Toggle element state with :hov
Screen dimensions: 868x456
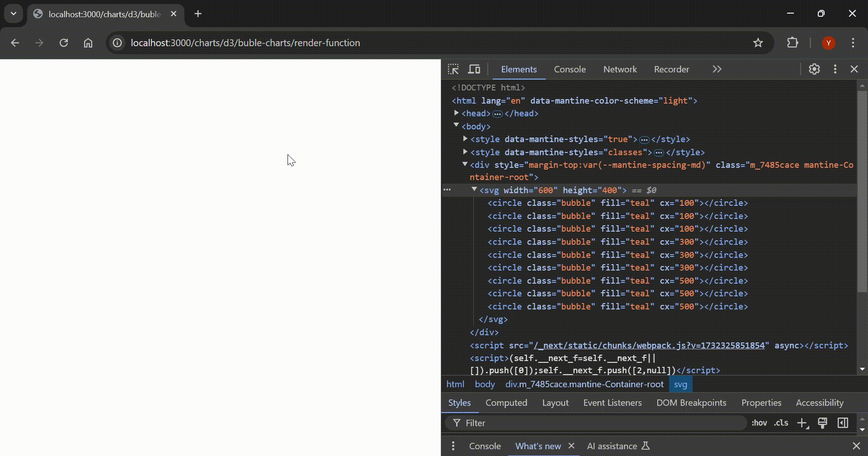click(759, 423)
